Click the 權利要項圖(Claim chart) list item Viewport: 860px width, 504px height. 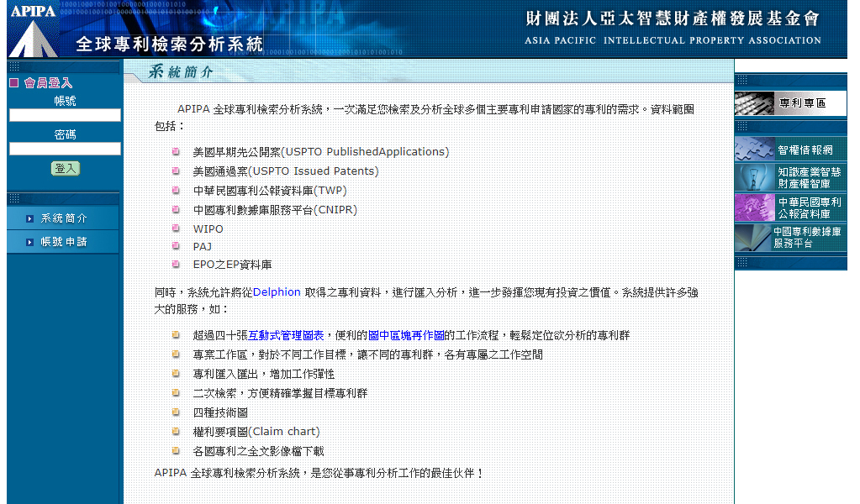click(256, 432)
